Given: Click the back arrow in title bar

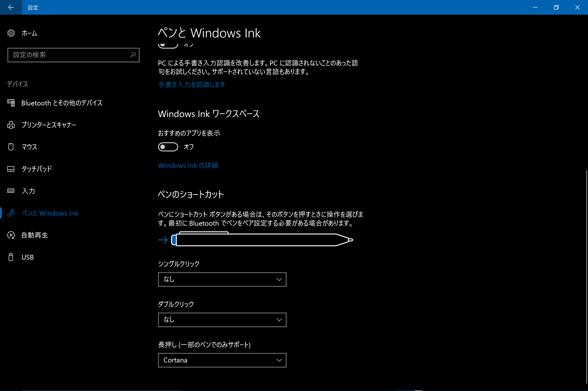Looking at the screenshot, I should point(11,7).
